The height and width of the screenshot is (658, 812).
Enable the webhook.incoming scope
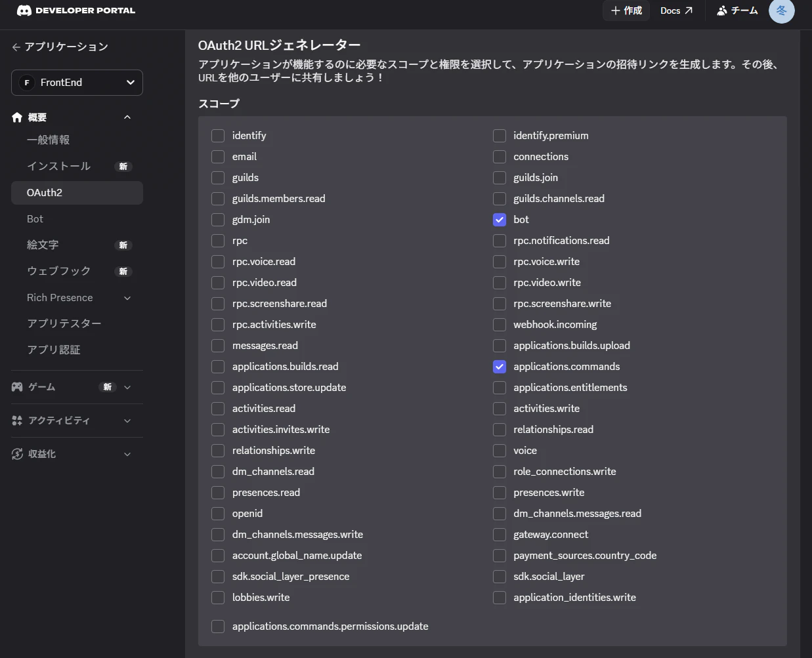tap(500, 325)
